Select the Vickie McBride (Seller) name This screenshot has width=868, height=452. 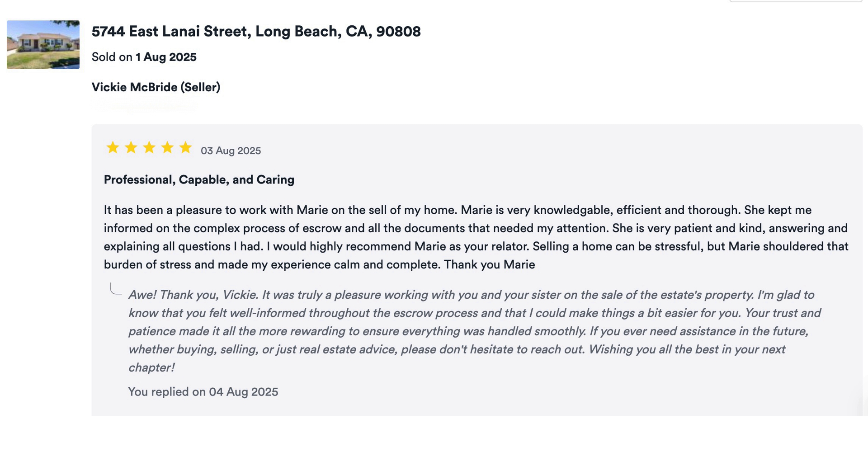pos(156,87)
